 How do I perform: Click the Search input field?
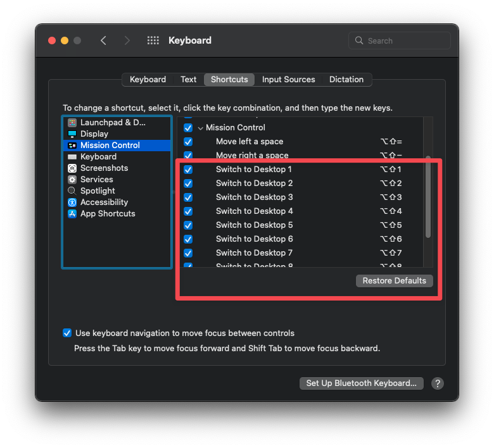[x=400, y=40]
